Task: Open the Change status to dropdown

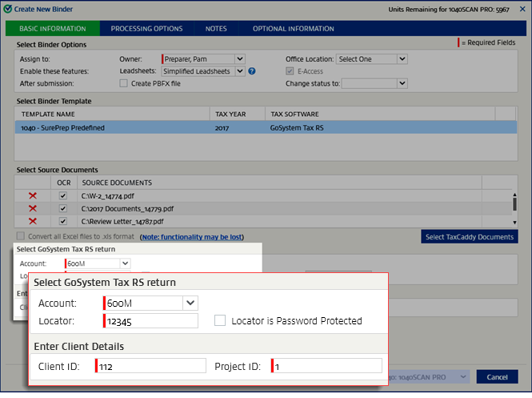Action: click(x=402, y=83)
